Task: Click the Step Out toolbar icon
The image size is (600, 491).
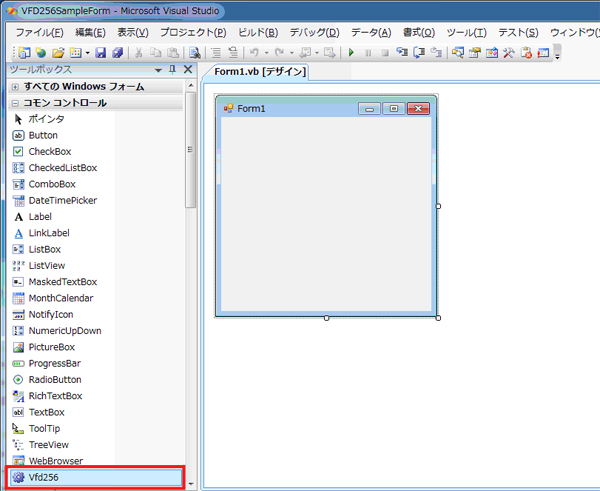Action: coord(436,52)
